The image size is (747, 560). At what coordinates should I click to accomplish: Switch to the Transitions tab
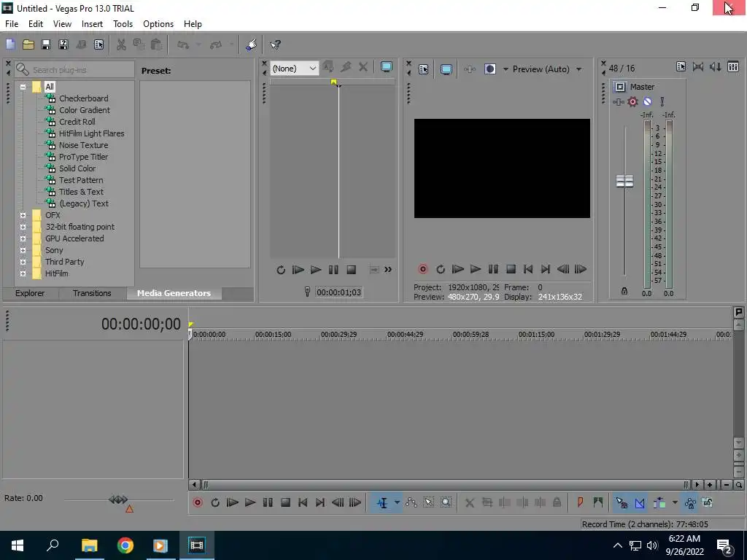point(92,293)
